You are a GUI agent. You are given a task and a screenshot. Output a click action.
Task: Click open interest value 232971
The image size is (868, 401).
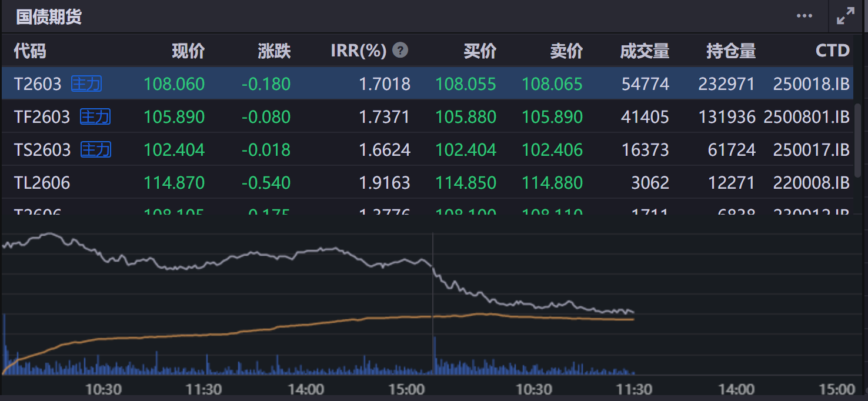point(726,84)
